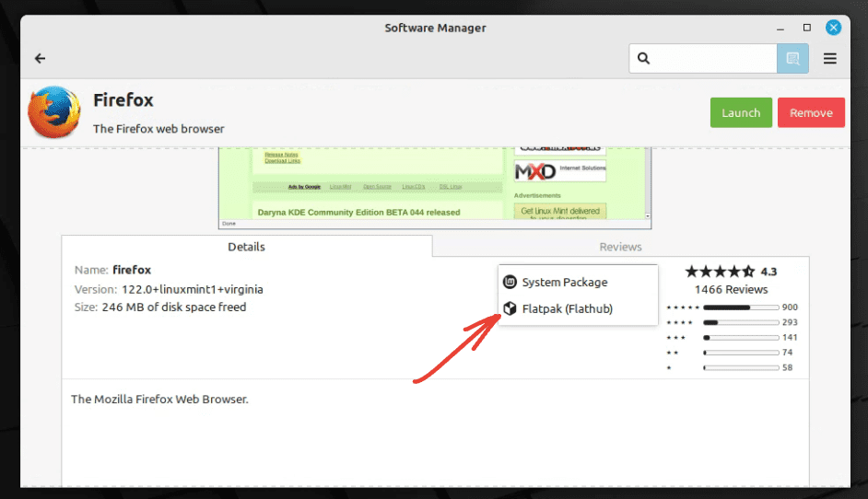Open the hamburger menu

pyautogui.click(x=830, y=58)
